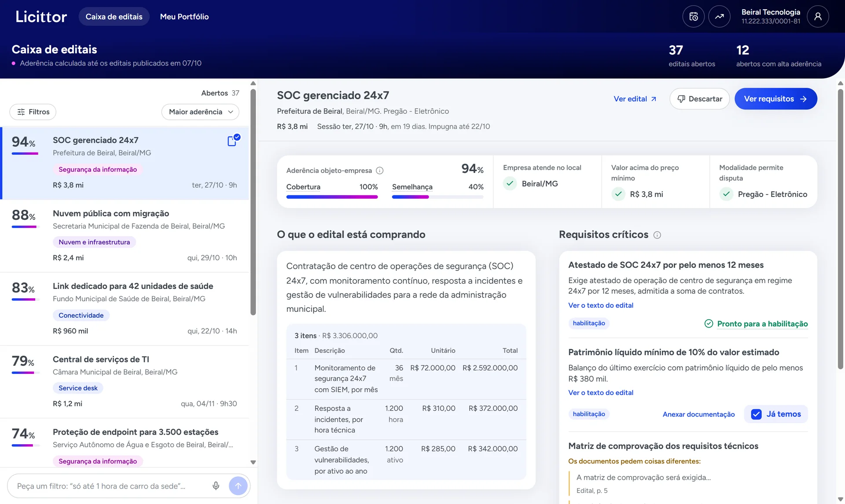Screen dimensions: 845x504
Task: Click list scrollbar down arrow
Action: 253,463
